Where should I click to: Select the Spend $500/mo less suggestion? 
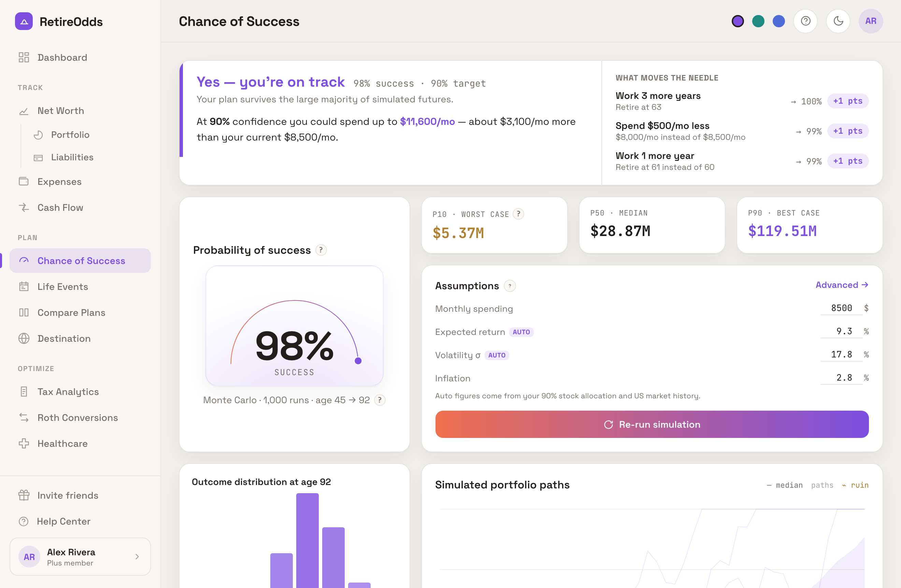point(742,131)
